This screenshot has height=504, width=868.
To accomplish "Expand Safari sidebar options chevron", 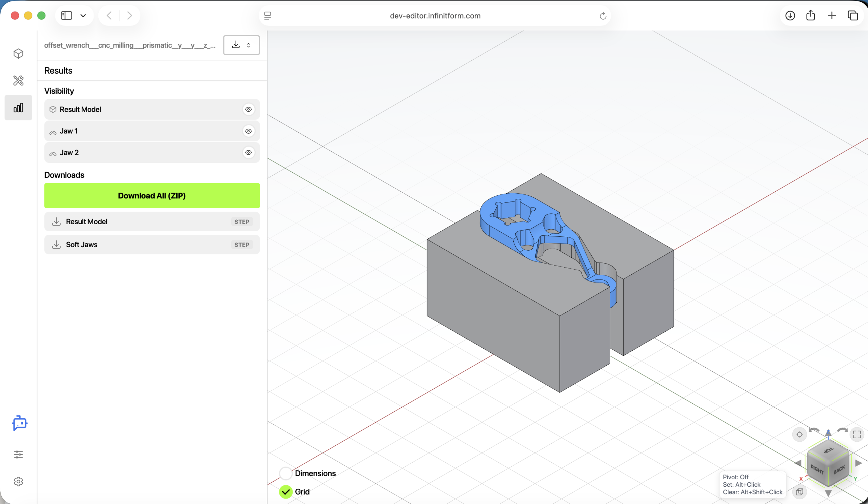I will (83, 16).
